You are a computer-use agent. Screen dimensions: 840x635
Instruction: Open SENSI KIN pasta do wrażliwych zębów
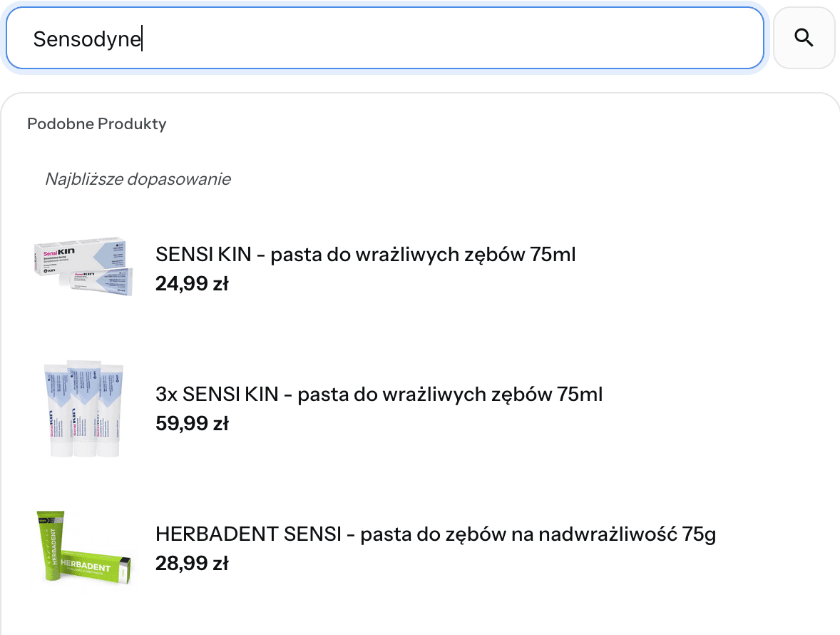click(365, 254)
